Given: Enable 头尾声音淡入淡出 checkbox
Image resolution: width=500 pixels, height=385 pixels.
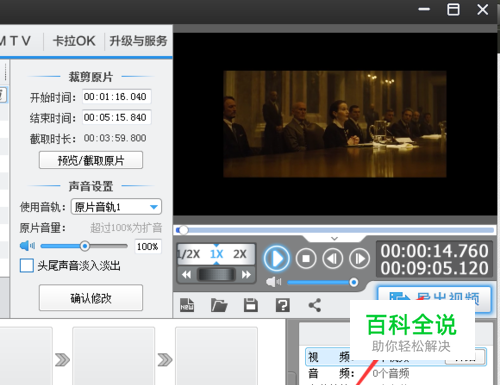Looking at the screenshot, I should click(x=27, y=266).
